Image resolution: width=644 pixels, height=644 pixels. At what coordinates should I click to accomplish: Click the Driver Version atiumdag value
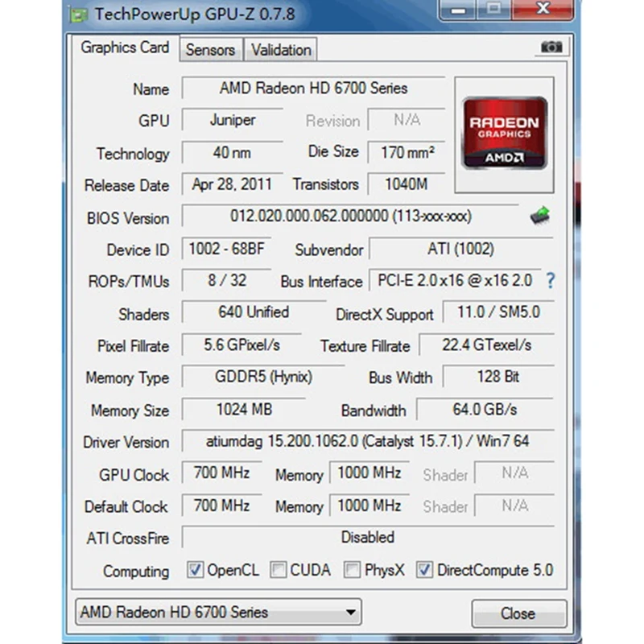coord(368,441)
